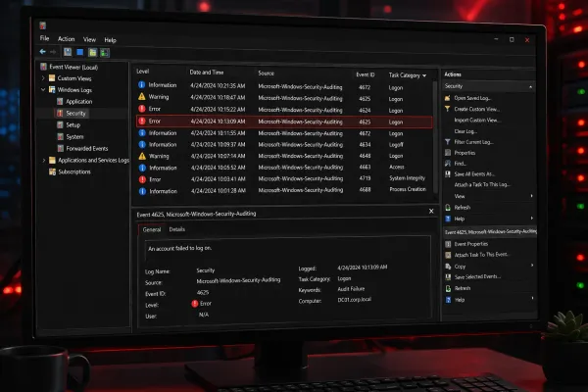Open the Action menu

point(66,39)
